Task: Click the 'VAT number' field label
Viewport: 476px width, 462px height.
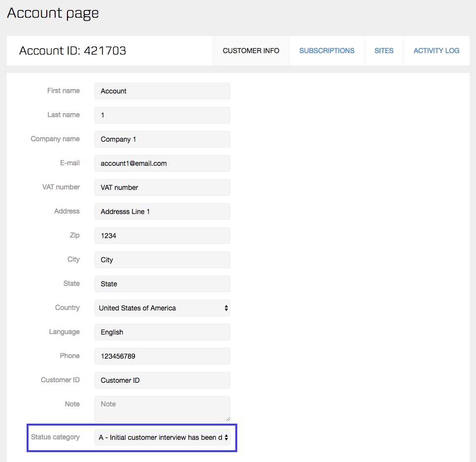Action: (61, 187)
